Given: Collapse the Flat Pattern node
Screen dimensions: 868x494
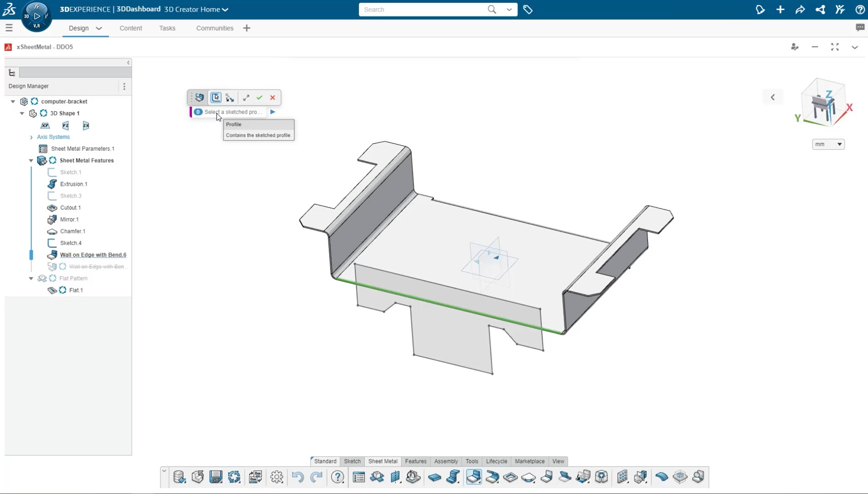Looking at the screenshot, I should [31, 278].
